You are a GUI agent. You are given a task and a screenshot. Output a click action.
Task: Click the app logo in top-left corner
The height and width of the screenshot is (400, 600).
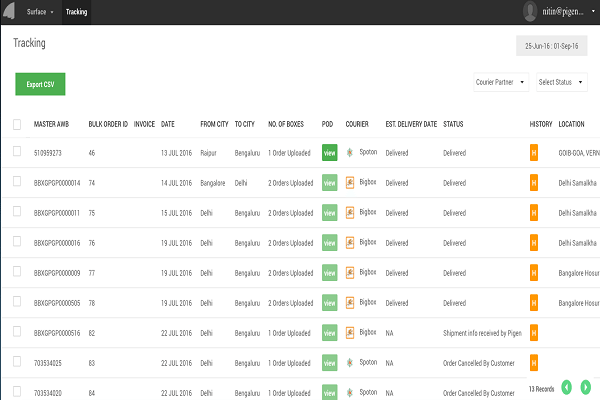pos(9,11)
